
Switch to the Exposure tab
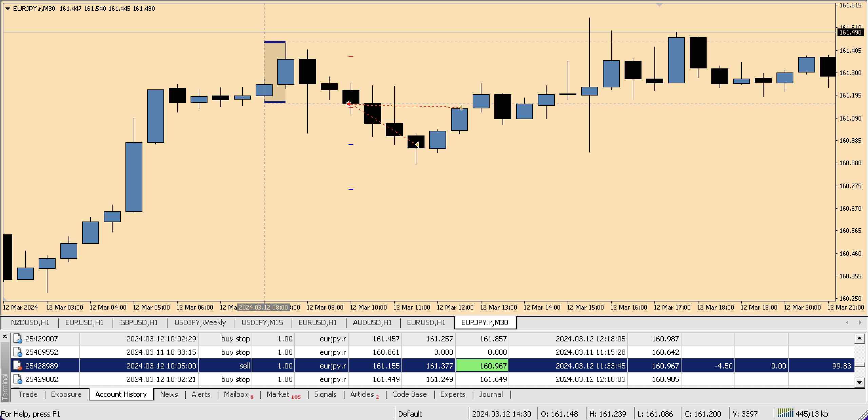[66, 394]
